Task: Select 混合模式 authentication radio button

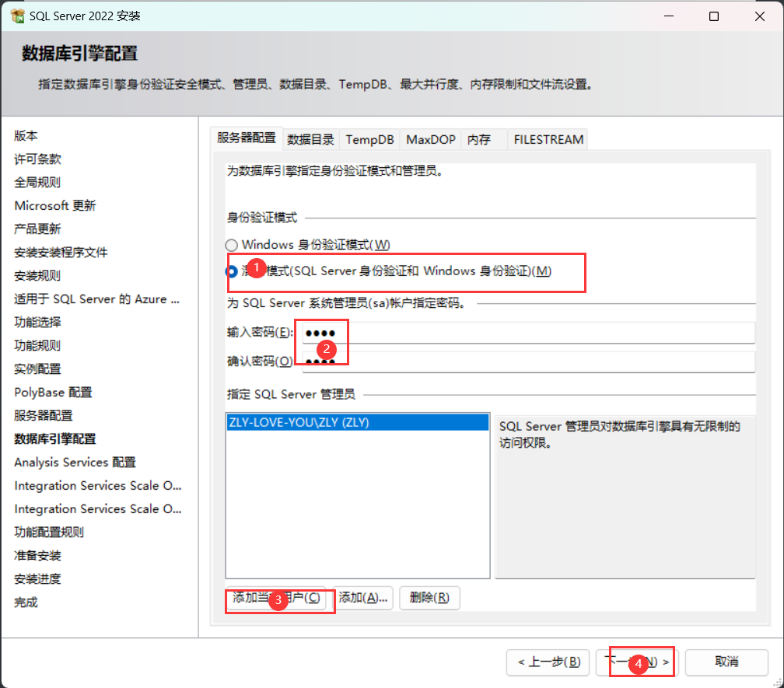Action: point(231,271)
